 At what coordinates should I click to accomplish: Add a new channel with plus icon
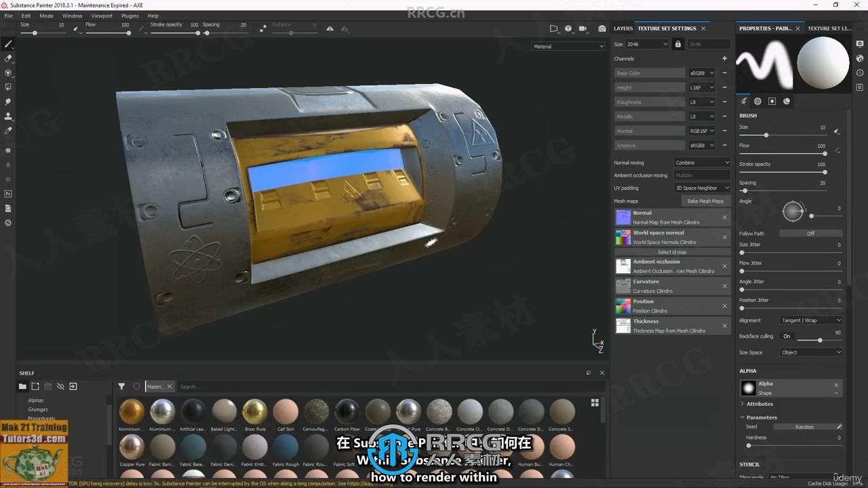724,58
